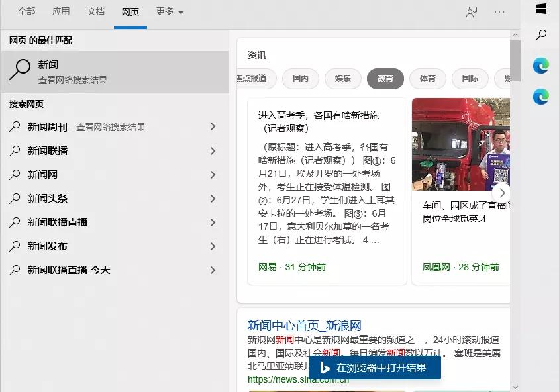559x392 pixels.
Task: Select the 国际 news category chip
Action: 470,78
